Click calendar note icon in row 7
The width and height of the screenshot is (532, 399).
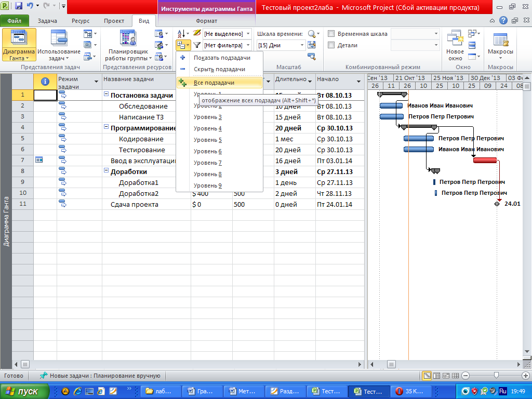tap(39, 159)
